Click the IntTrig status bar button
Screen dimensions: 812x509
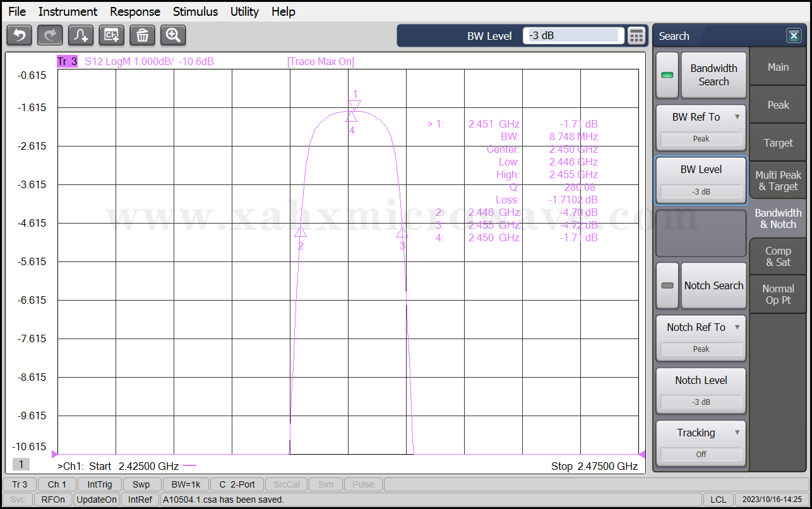(x=100, y=484)
